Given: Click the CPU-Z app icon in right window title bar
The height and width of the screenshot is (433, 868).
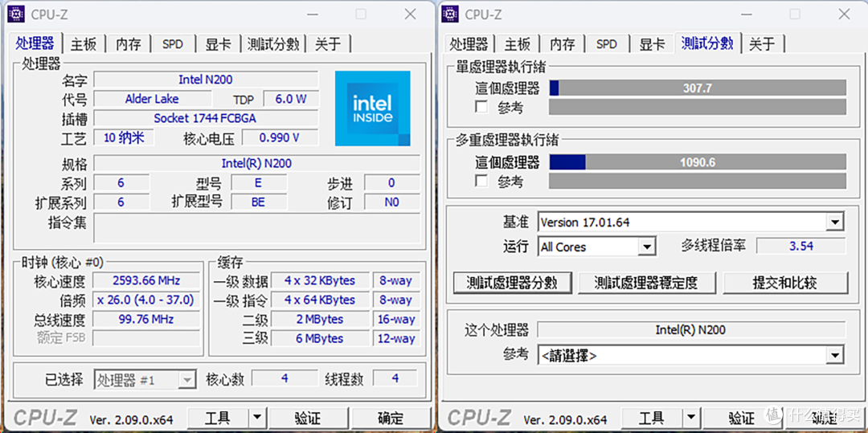Looking at the screenshot, I should 450,14.
